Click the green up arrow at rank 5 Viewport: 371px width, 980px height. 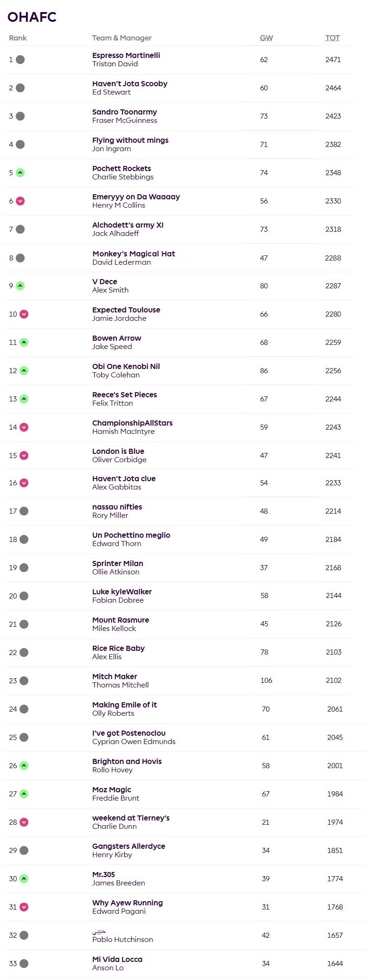(20, 172)
